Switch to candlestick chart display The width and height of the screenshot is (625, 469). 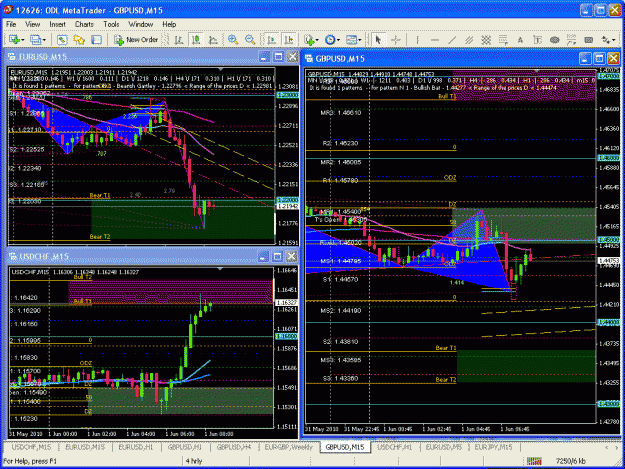196,39
